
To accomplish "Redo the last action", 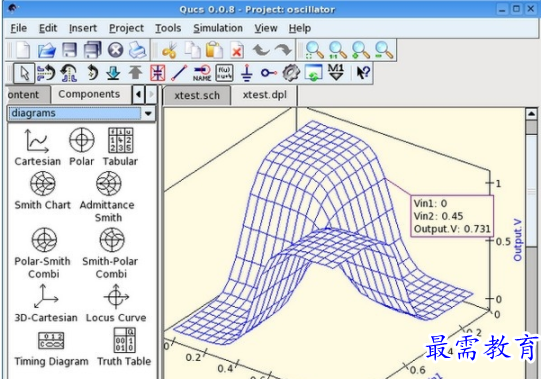I will (283, 50).
